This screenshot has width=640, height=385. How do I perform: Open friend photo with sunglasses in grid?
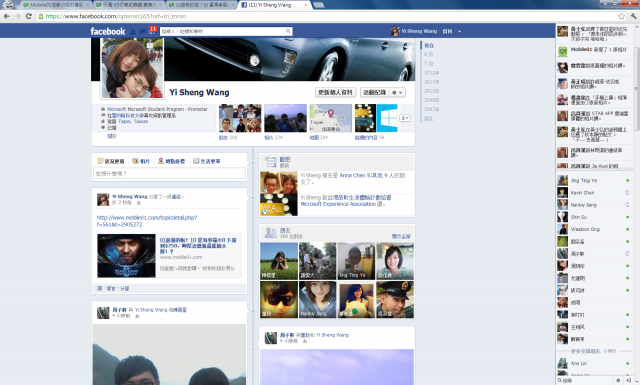(279, 300)
